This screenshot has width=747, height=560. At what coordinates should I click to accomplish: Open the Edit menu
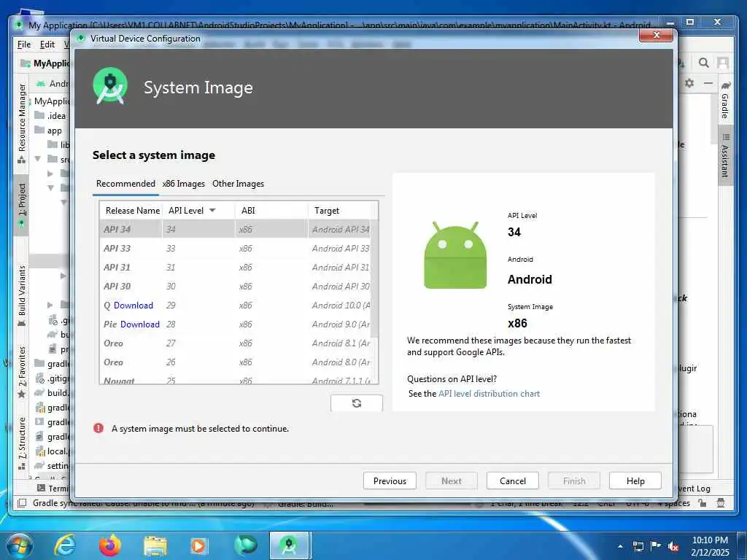[x=47, y=44]
